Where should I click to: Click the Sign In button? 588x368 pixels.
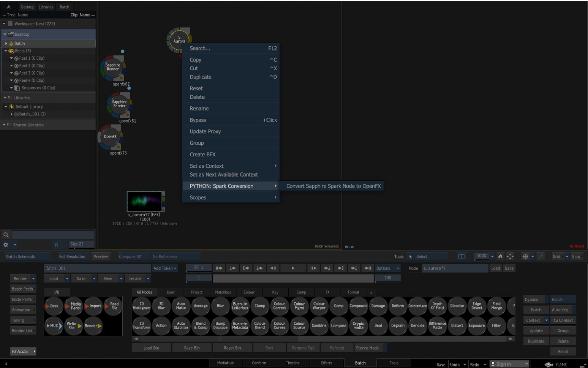[509, 364]
